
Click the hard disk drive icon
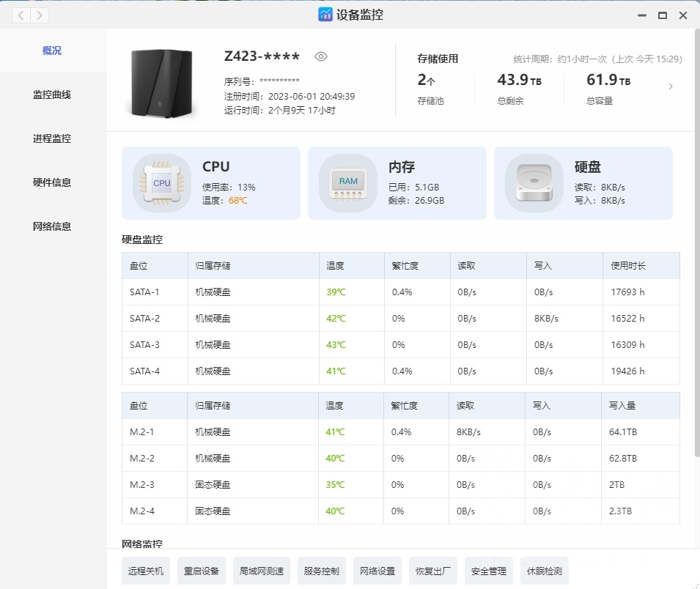534,183
